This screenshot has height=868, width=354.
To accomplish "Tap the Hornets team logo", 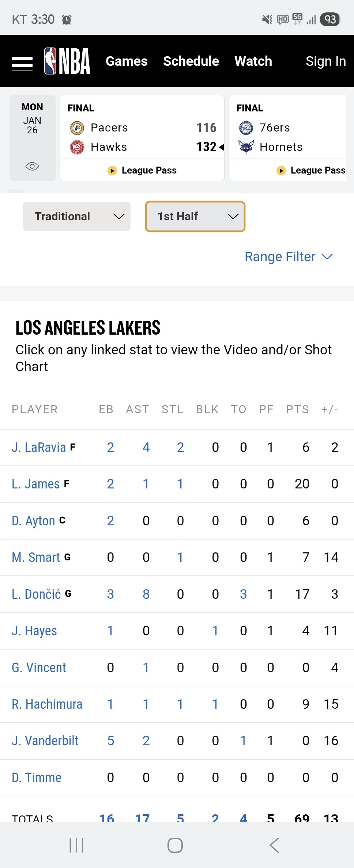I will (246, 147).
